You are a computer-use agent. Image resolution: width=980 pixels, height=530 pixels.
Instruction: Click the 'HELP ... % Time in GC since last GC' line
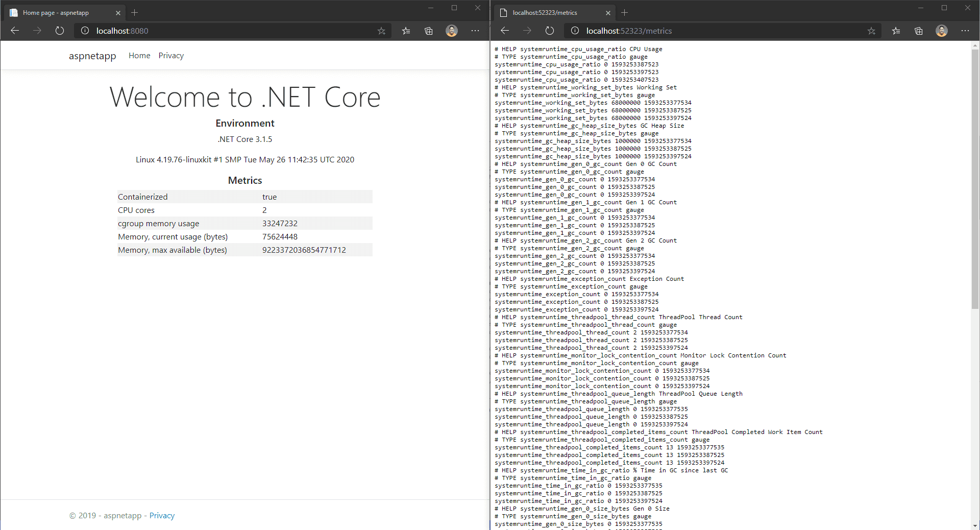click(x=611, y=470)
